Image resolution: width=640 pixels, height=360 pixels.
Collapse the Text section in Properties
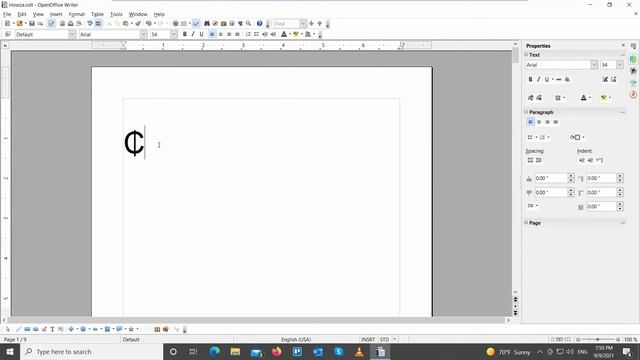[526, 55]
